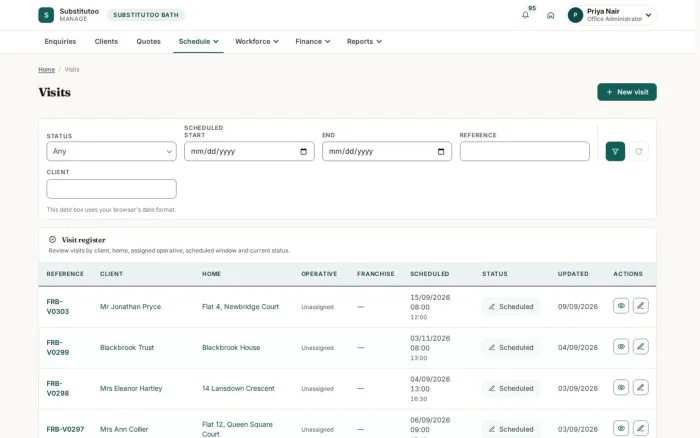The height and width of the screenshot is (438, 700).
Task: Open visit reference FRB-V0298
Action: (58, 388)
